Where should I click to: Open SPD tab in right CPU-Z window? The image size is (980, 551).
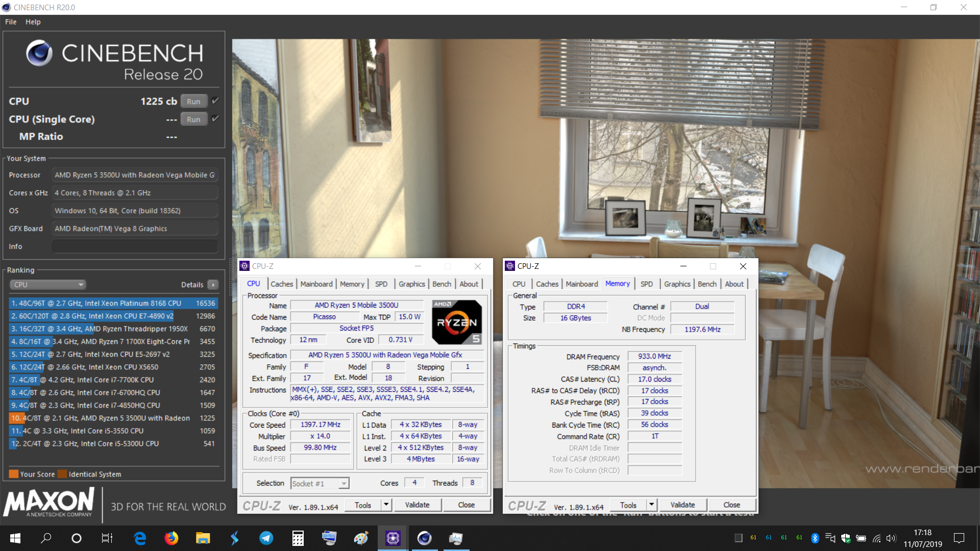coord(647,284)
